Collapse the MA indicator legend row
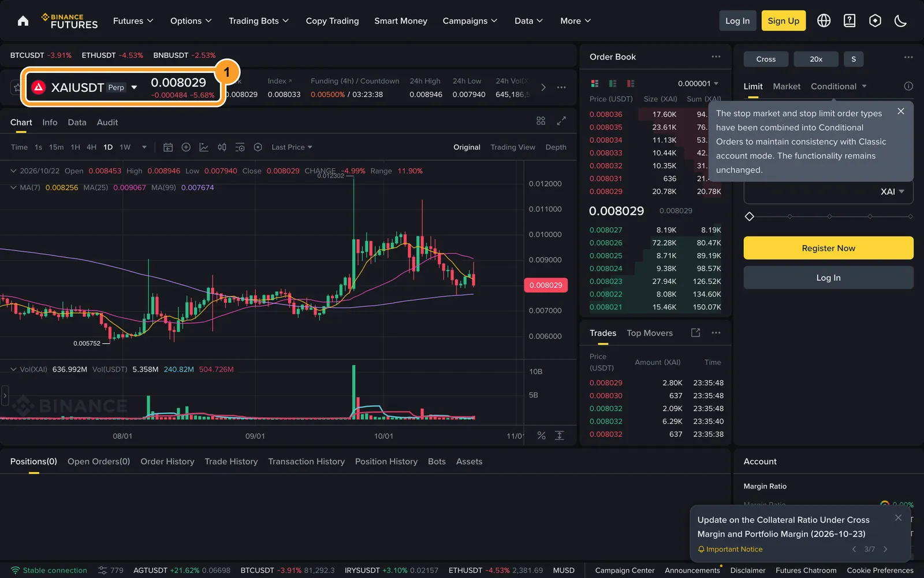Image resolution: width=924 pixels, height=578 pixels. click(13, 187)
